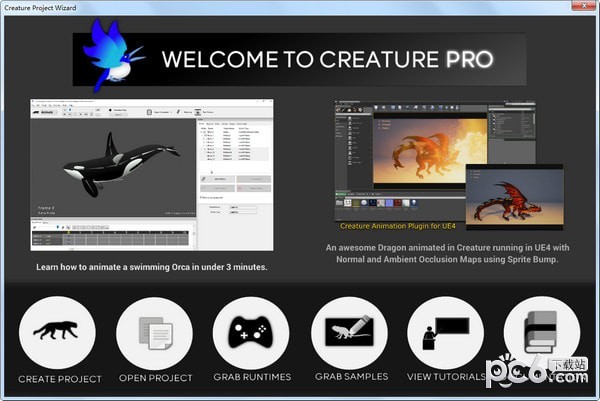Click the Welcome to Creature Pro banner

coord(299,59)
